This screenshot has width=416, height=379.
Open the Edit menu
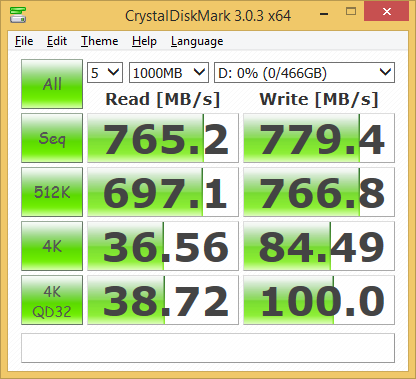[57, 41]
